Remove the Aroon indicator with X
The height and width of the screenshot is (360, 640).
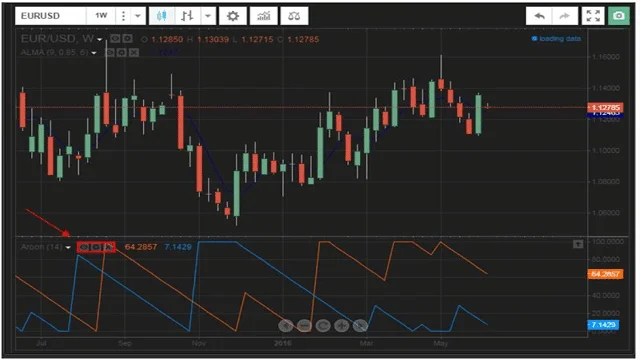(109, 247)
